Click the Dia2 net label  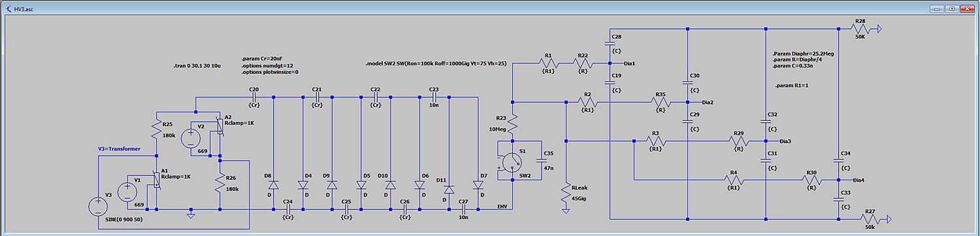coord(708,103)
